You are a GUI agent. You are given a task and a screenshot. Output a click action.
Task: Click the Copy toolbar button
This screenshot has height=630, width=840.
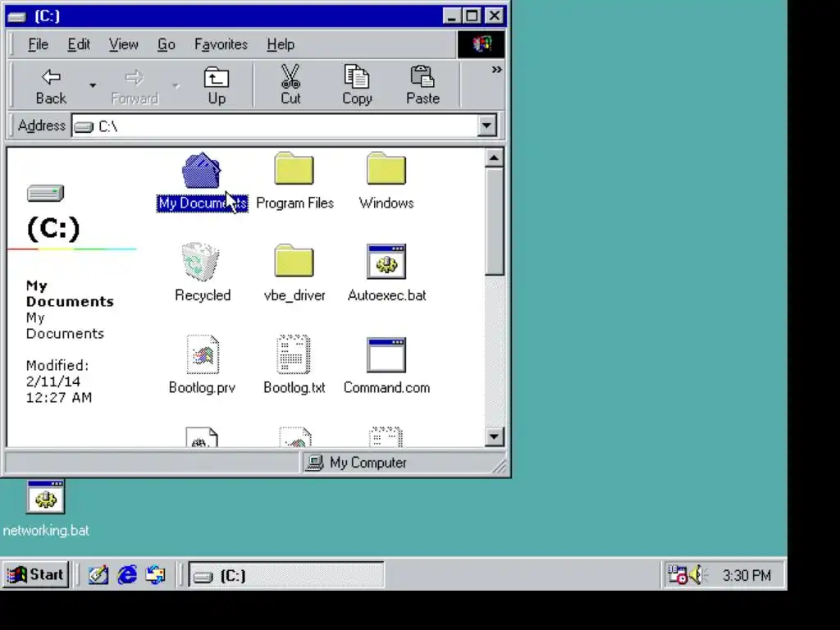tap(357, 85)
